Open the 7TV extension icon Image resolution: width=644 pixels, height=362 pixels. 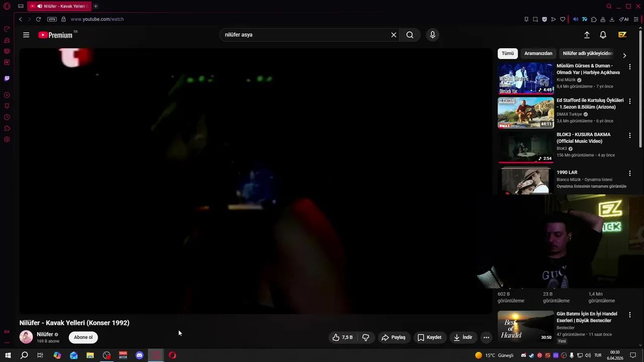tap(585, 19)
